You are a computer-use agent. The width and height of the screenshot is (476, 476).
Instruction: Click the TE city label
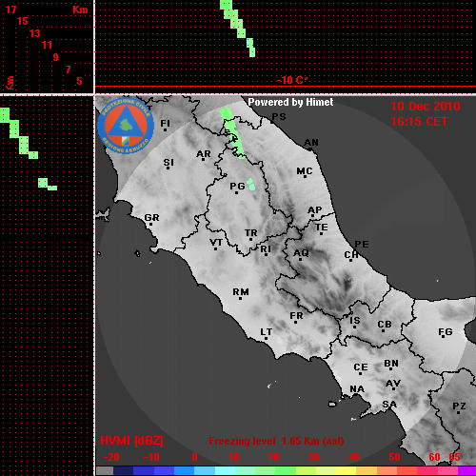pos(322,228)
